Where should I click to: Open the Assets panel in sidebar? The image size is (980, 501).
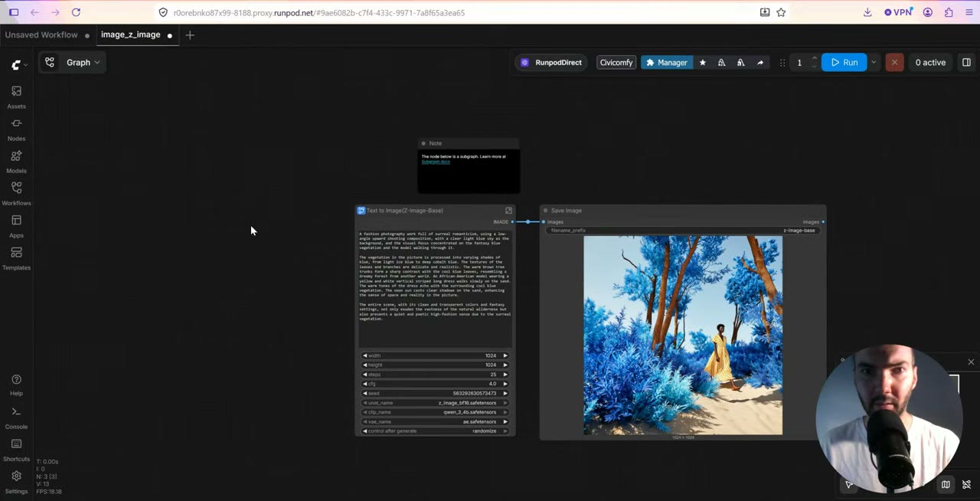[16, 97]
